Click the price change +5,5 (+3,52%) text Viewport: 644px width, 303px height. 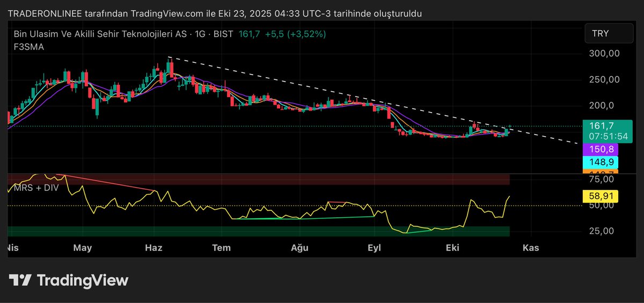[295, 34]
